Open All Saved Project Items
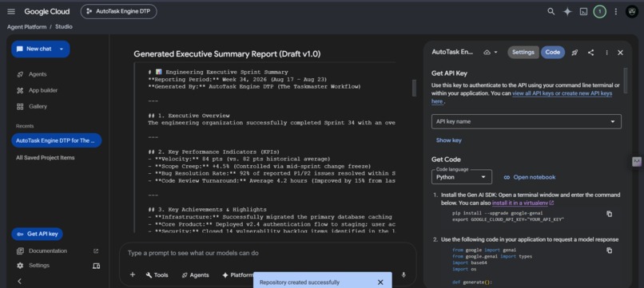Viewport: 644px width, 288px height. coord(46,157)
